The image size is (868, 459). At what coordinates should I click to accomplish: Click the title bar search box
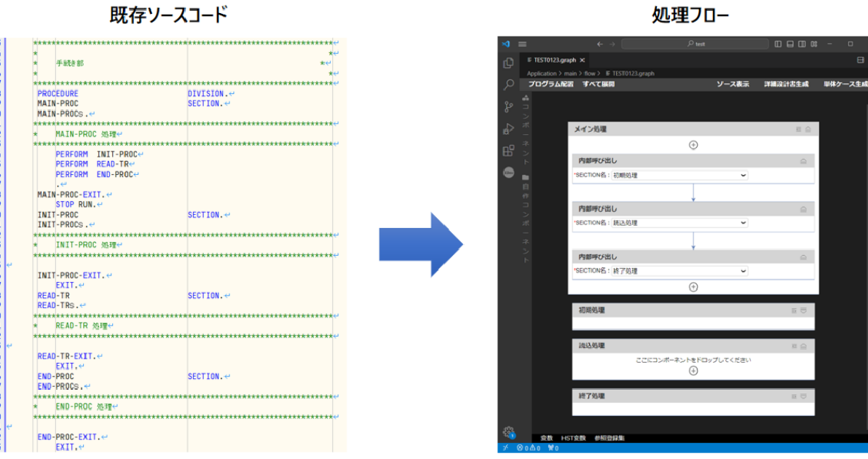pos(695,44)
